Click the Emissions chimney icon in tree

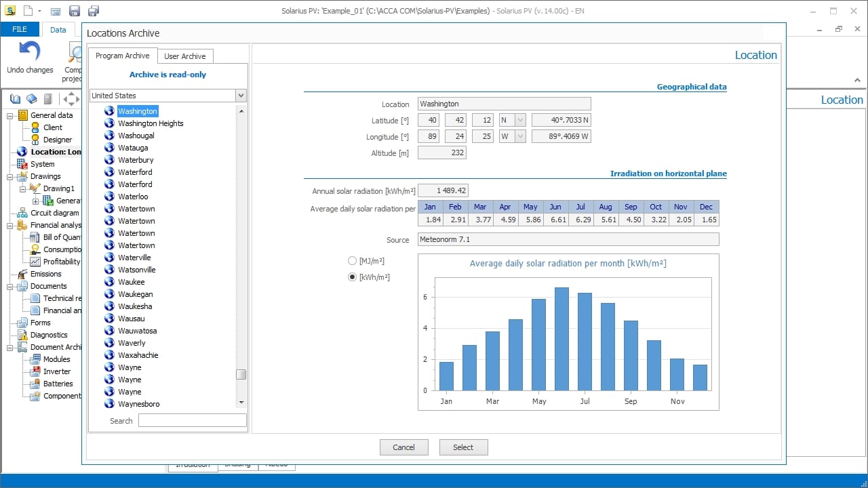pyautogui.click(x=22, y=274)
